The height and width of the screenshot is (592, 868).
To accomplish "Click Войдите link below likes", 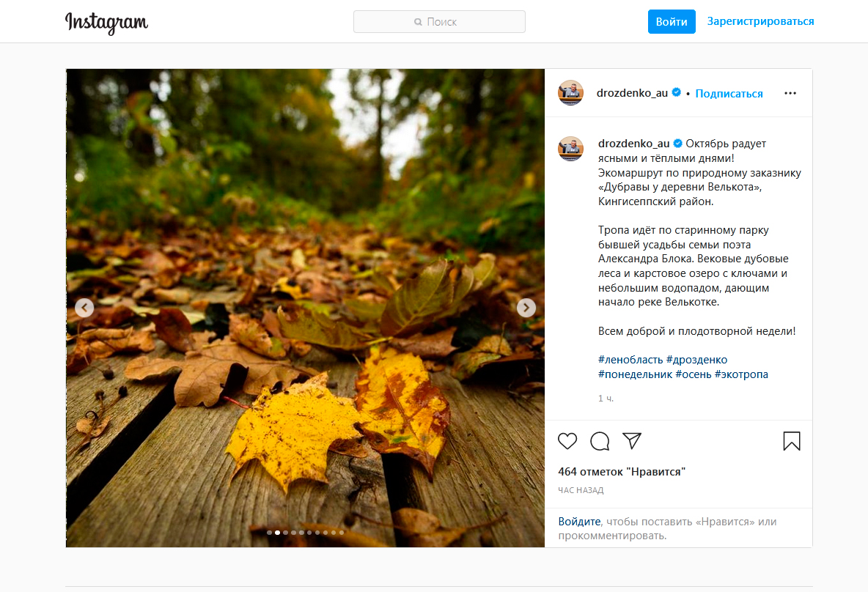I will click(578, 522).
